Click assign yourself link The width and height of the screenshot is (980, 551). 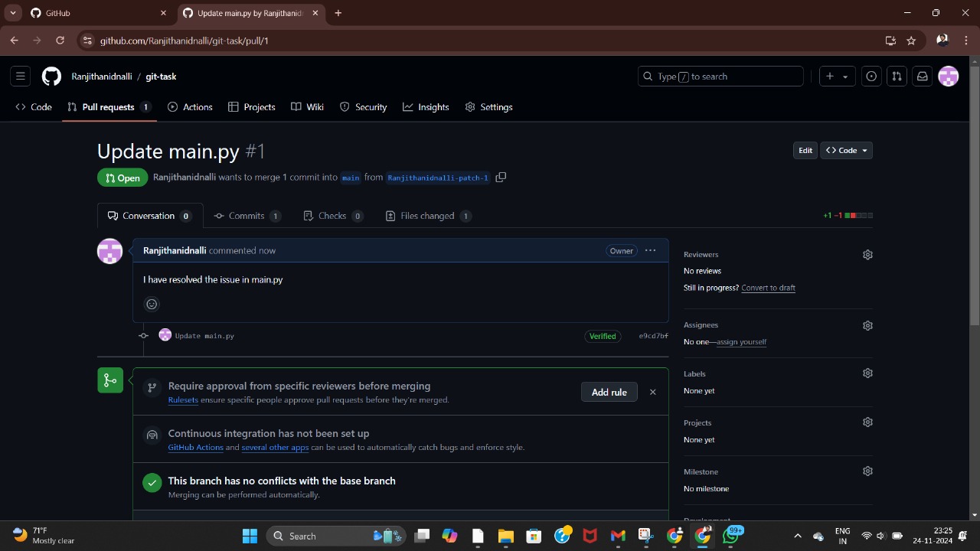click(741, 342)
